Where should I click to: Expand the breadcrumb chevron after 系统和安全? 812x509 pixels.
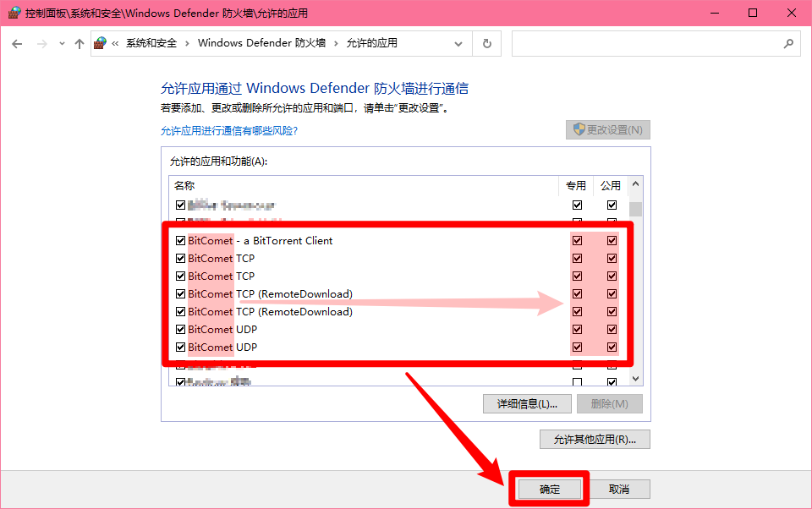click(x=187, y=43)
